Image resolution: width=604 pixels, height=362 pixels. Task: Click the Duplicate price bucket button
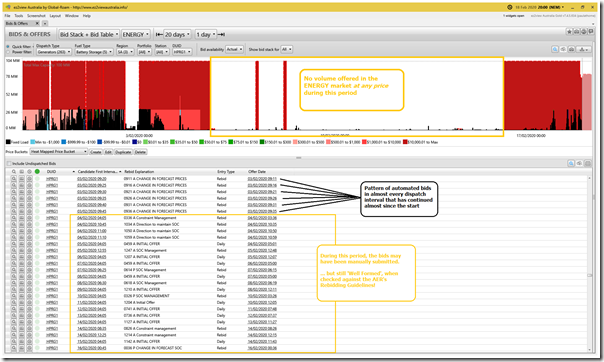(x=123, y=152)
